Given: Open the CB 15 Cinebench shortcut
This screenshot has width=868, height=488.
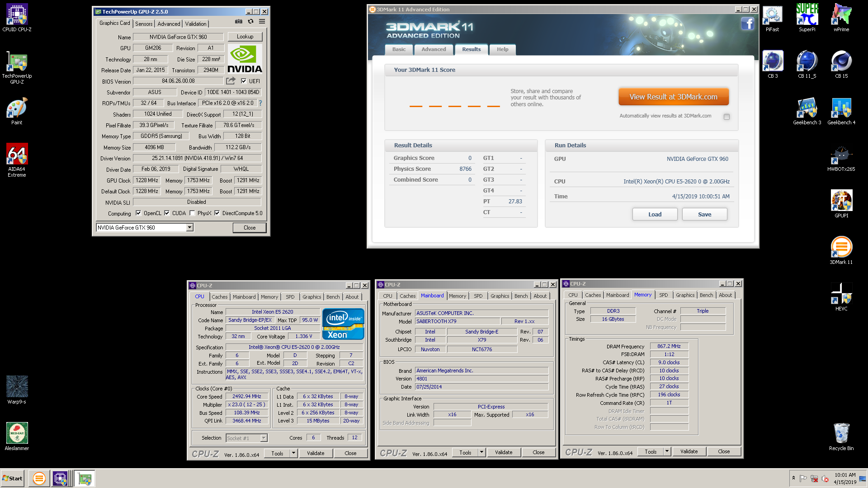Looking at the screenshot, I should (x=841, y=65).
